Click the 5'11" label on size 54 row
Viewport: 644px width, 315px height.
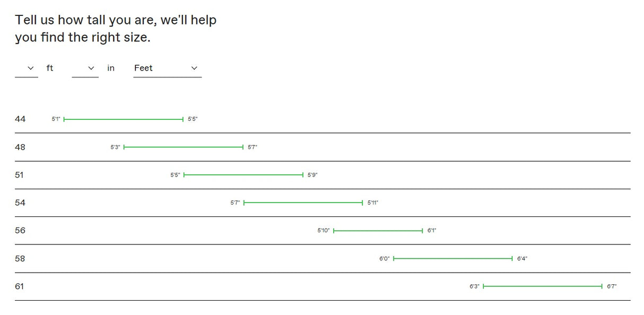click(373, 203)
